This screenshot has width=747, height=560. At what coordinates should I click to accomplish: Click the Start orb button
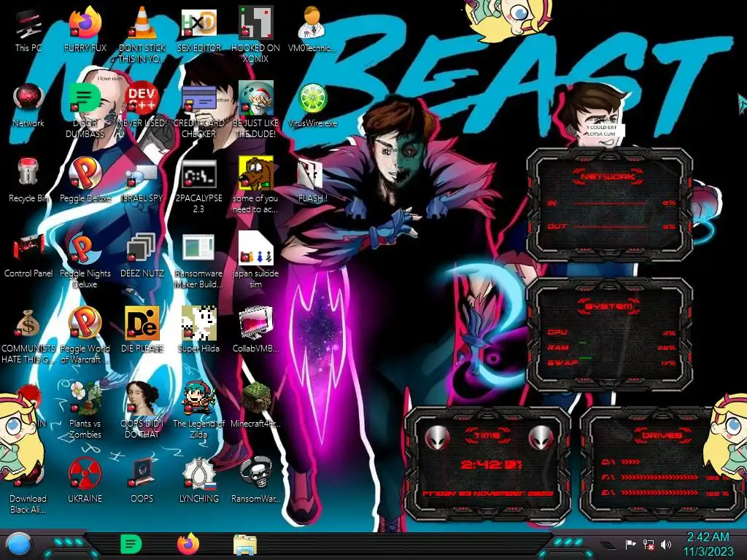[x=18, y=544]
